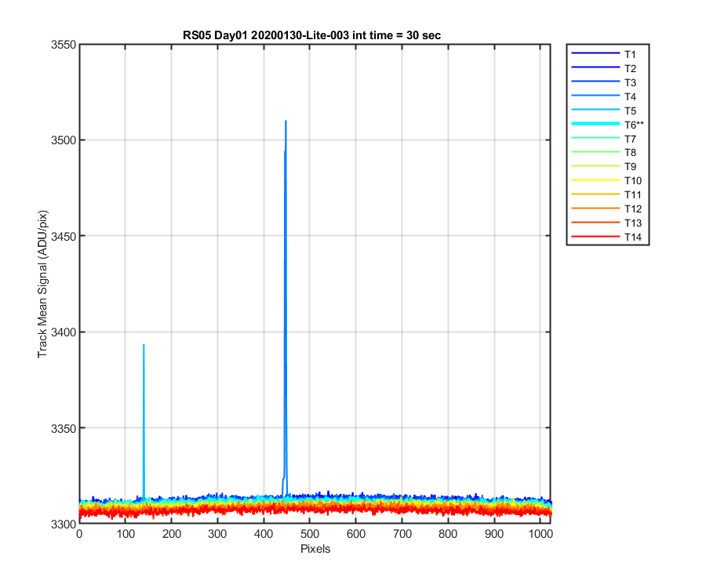This screenshot has height=588, width=706.
Task: Click the y-axis tick label 3450
Action: pos(64,236)
